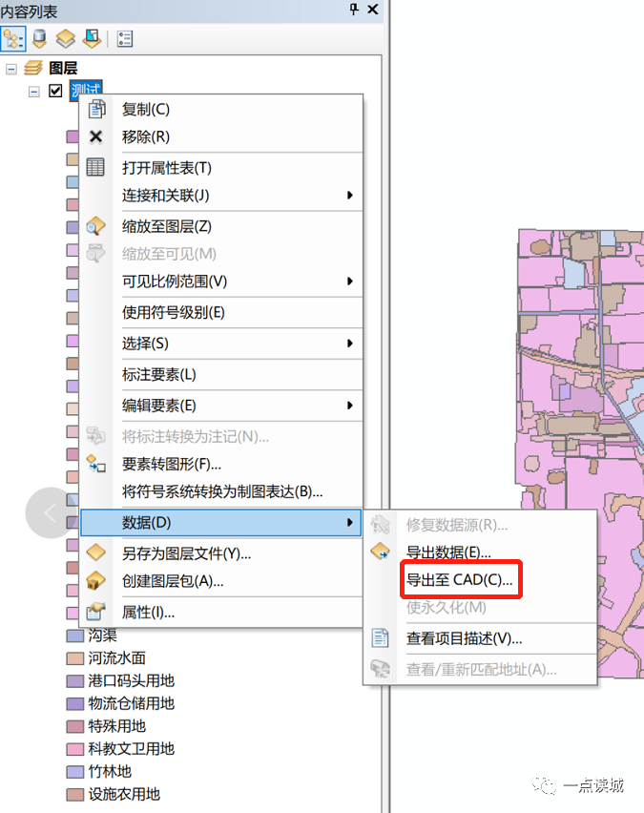Click the 河流水面 legend label
Image resolution: width=644 pixels, height=813 pixels.
(116, 658)
